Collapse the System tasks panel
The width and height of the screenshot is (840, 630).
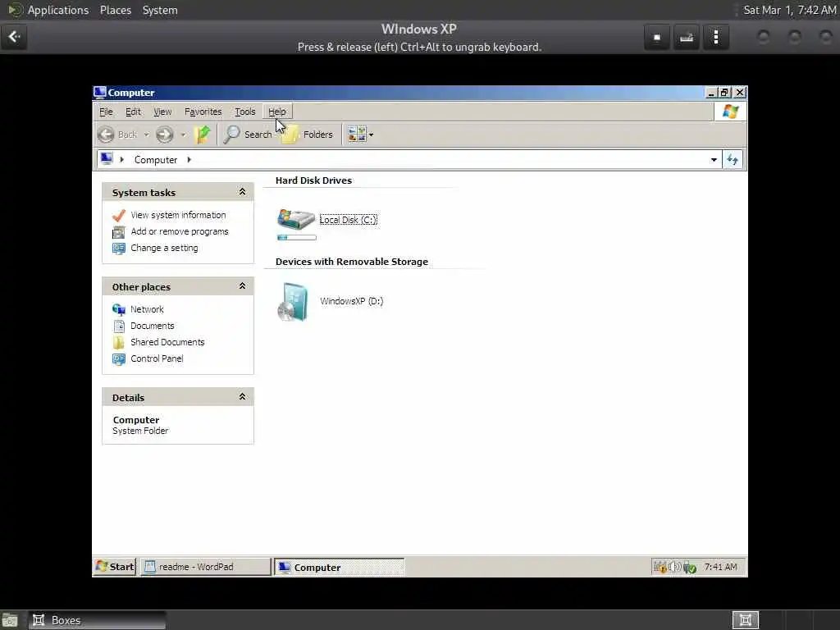point(242,192)
